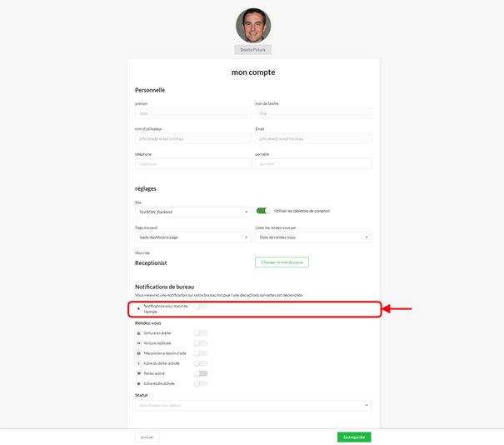Click the Panier activé cart icon
504x445 pixels.
pyautogui.click(x=138, y=373)
